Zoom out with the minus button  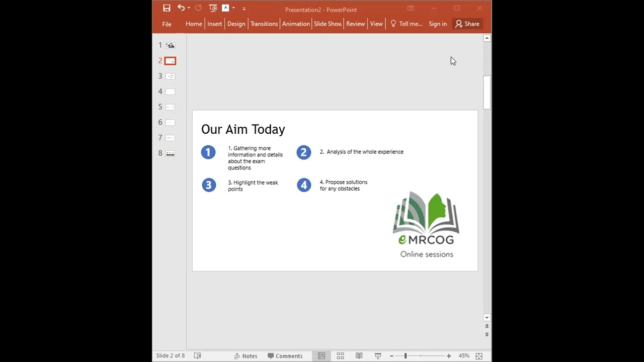(391, 356)
